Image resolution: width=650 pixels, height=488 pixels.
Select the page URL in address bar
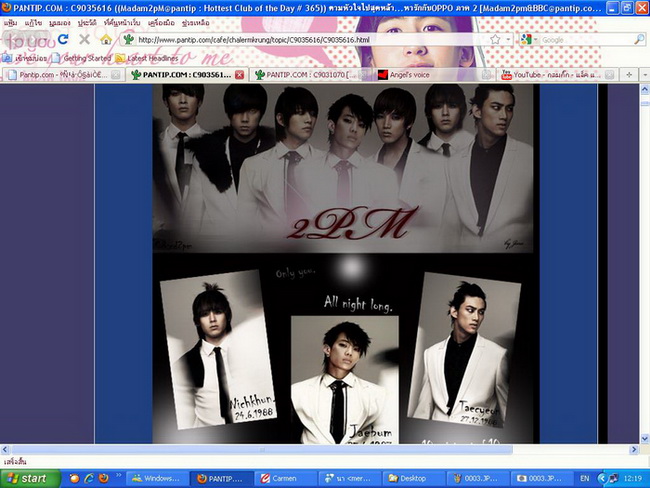click(x=253, y=40)
